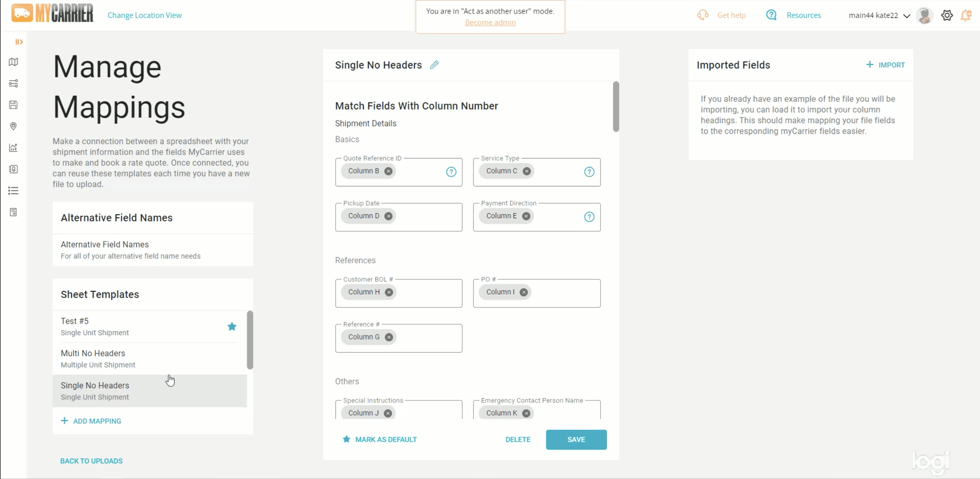Open Alternative Field Names entry
This screenshot has height=479, width=980.
click(153, 250)
